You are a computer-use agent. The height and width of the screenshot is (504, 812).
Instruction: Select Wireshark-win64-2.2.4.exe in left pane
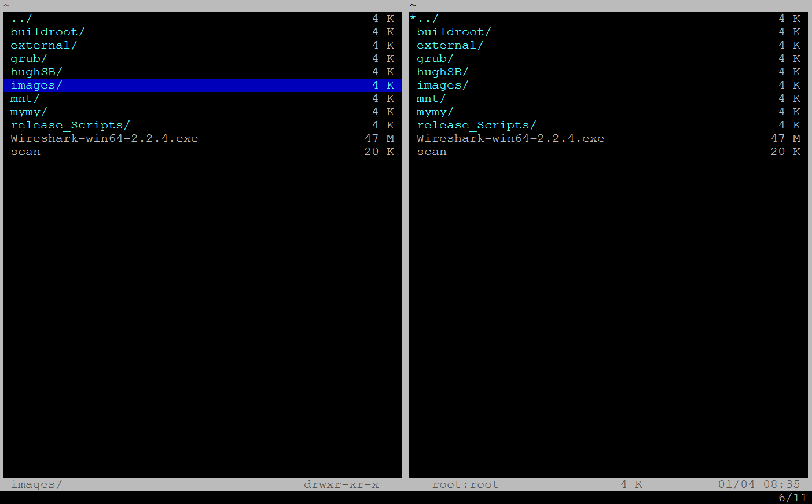pos(104,138)
